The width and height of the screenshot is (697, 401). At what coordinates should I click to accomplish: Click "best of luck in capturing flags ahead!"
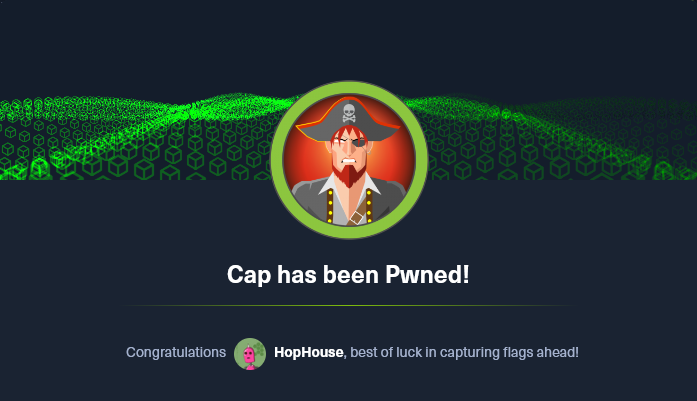(x=465, y=352)
